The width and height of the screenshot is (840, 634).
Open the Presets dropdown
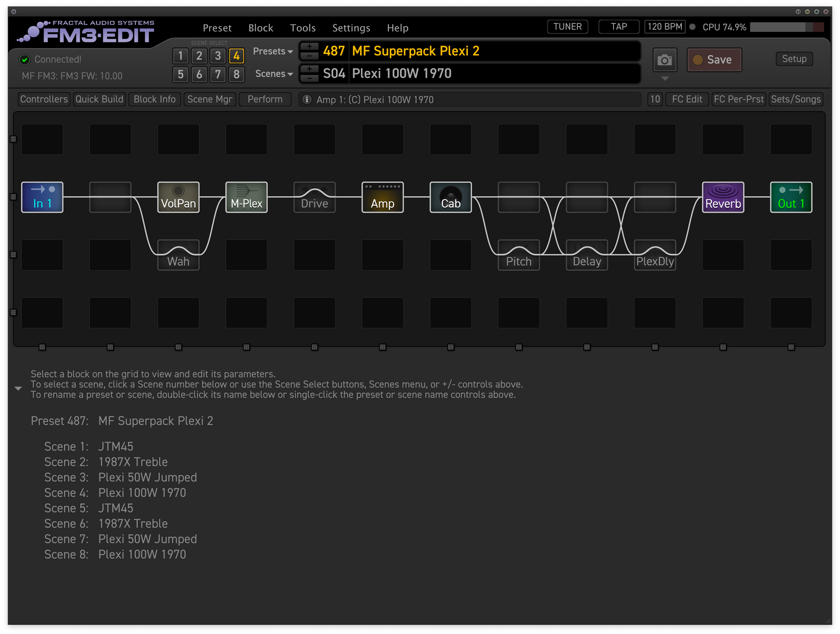(x=273, y=51)
